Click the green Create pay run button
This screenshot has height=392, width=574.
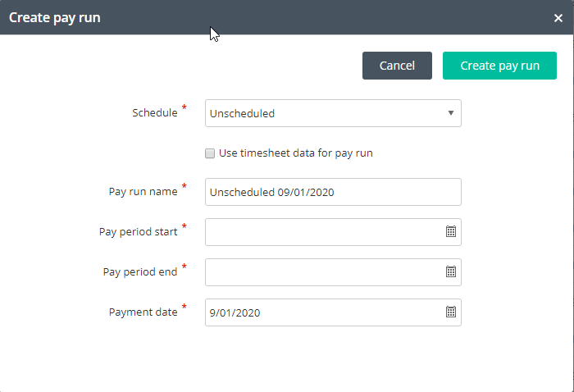coord(499,66)
